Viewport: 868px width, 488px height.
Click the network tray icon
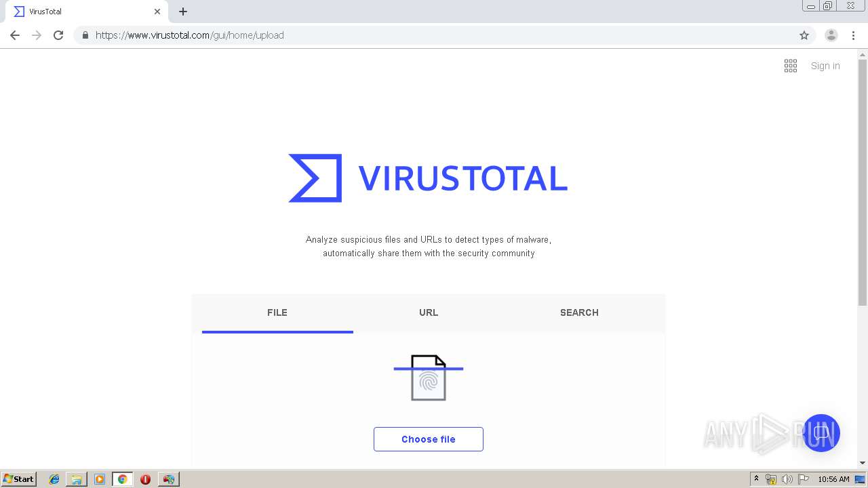(x=771, y=479)
